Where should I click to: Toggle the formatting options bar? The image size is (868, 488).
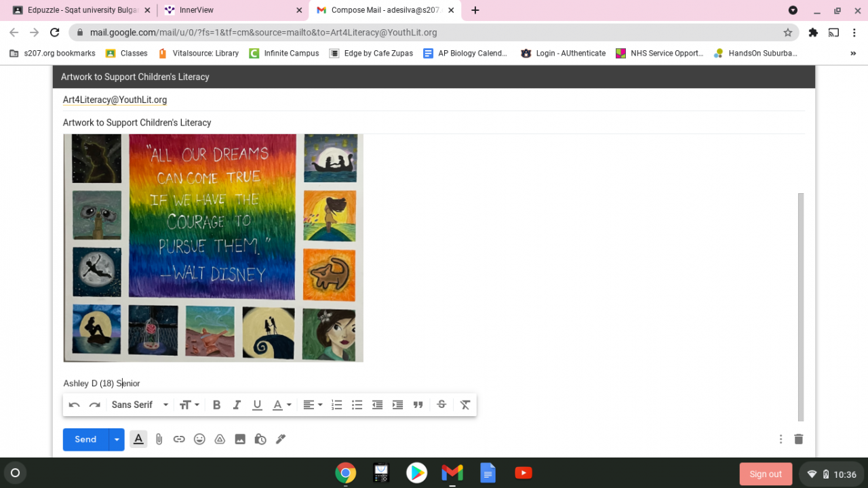coord(138,439)
